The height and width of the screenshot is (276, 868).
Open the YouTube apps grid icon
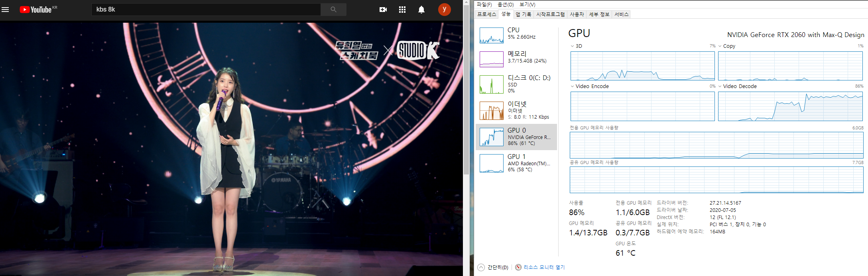pyautogui.click(x=402, y=10)
